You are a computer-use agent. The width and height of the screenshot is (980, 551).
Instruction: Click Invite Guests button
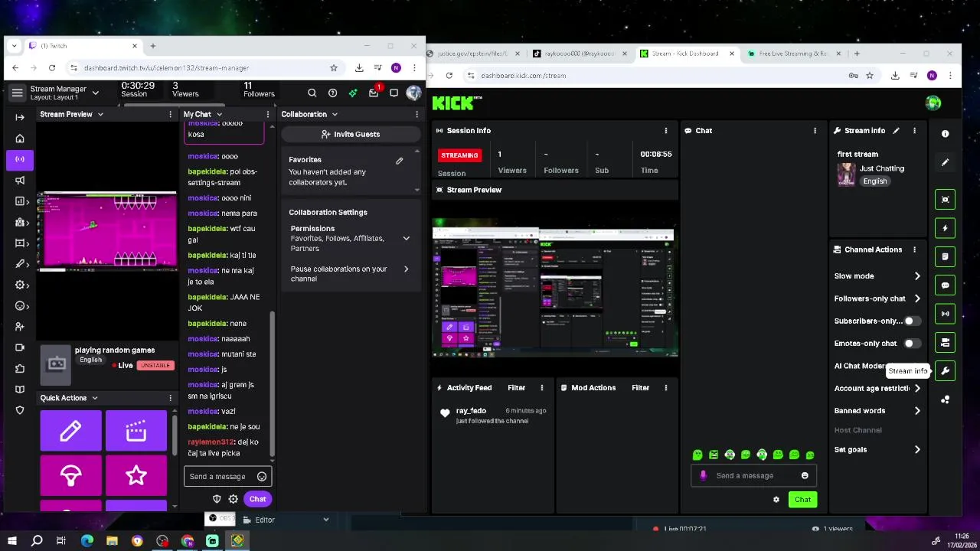pos(351,134)
